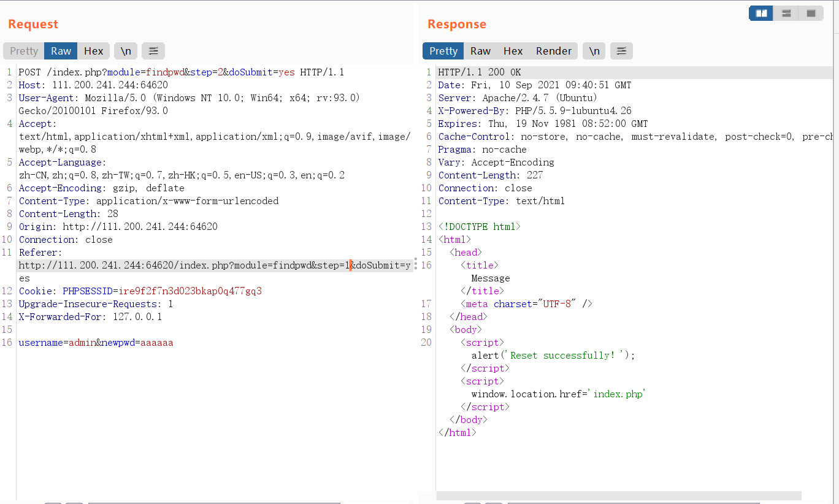
Task: Click the Response horizontal scrollbar
Action: click(619, 495)
